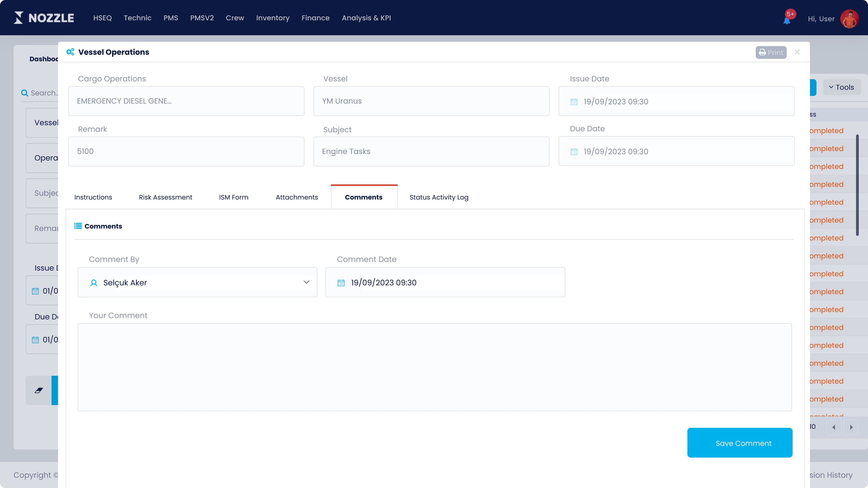Click the eraser clear-filter icon
The width and height of the screenshot is (868, 488).
[39, 390]
